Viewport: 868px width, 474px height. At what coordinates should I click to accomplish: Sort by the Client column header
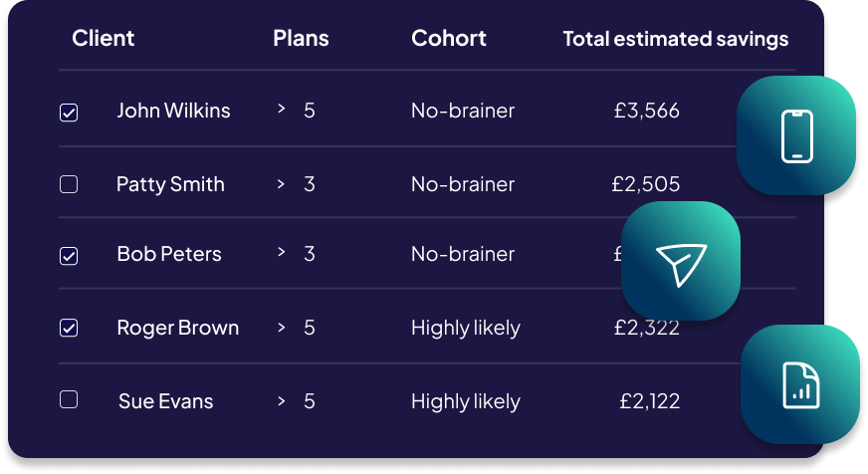pos(103,38)
